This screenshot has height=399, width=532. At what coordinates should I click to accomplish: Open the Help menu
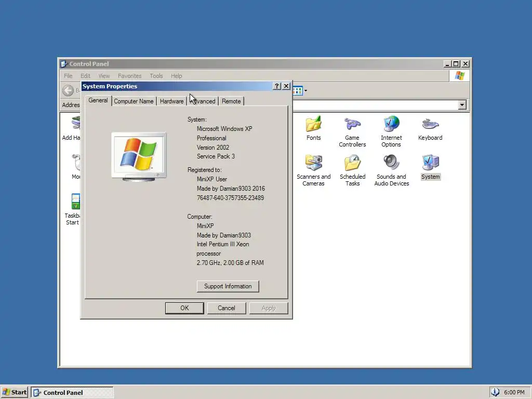click(x=177, y=76)
